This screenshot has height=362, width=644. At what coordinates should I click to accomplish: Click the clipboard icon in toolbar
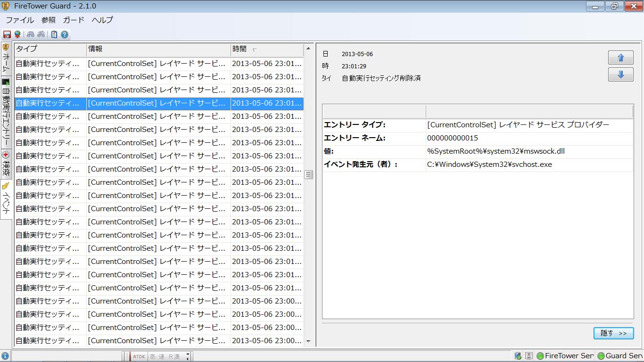54,34
